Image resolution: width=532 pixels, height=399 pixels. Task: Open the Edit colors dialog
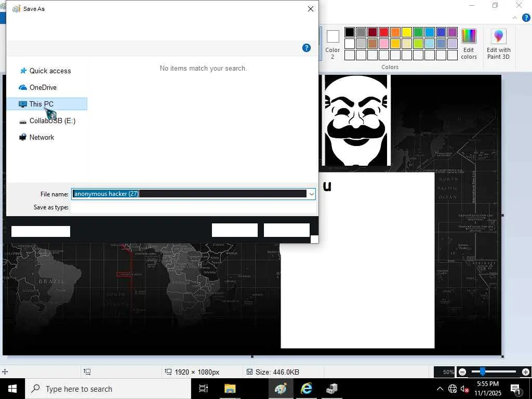pyautogui.click(x=469, y=44)
